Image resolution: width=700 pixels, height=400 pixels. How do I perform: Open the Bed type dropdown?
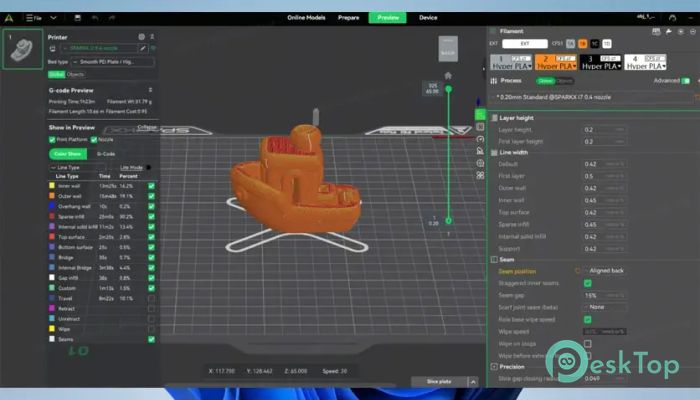[112, 62]
